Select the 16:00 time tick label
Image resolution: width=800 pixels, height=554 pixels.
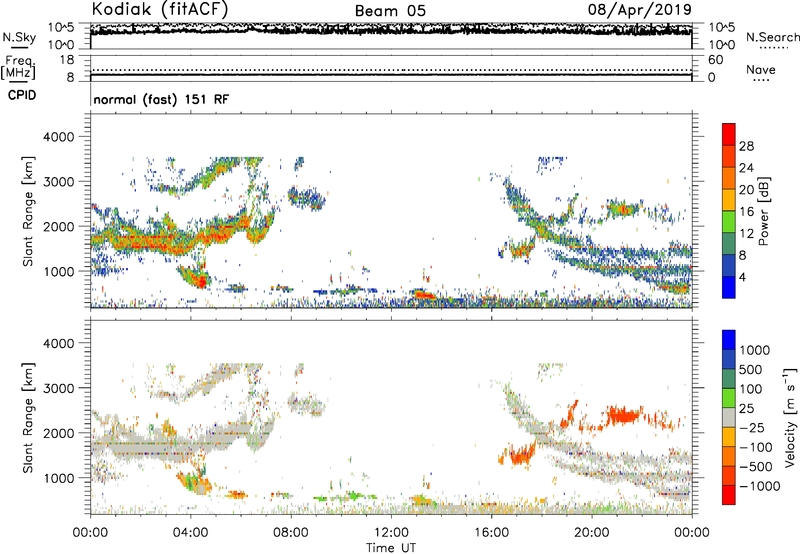click(x=491, y=533)
